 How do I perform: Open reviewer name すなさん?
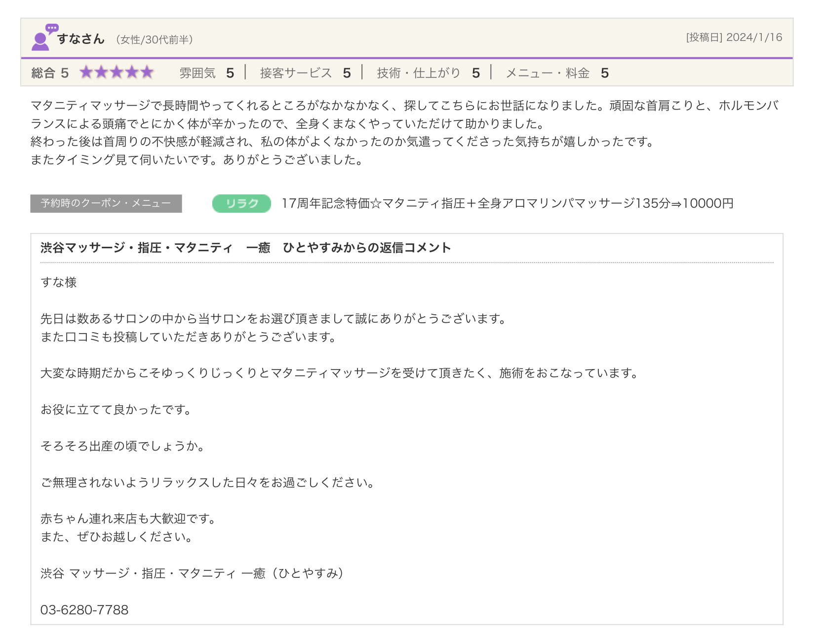point(81,39)
